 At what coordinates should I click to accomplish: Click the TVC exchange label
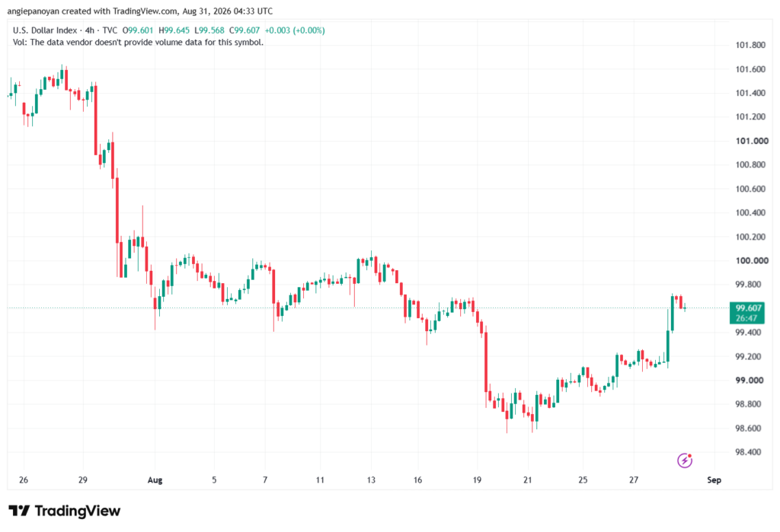(110, 30)
